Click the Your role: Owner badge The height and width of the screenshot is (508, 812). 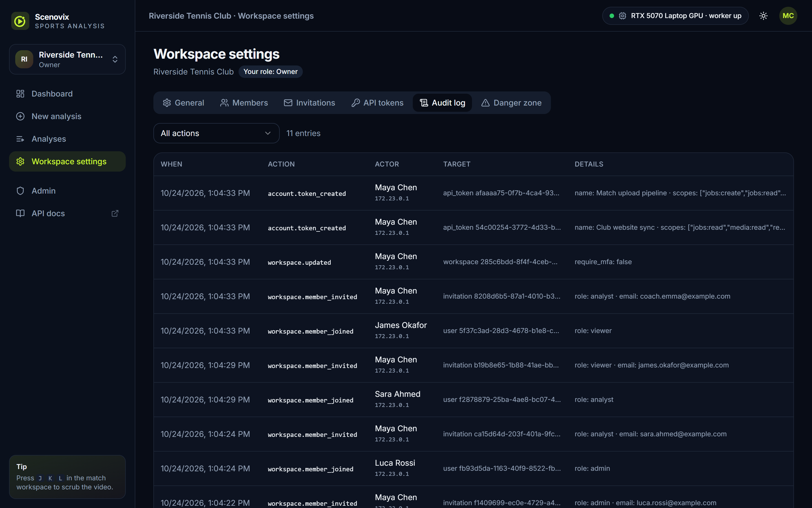tap(270, 72)
